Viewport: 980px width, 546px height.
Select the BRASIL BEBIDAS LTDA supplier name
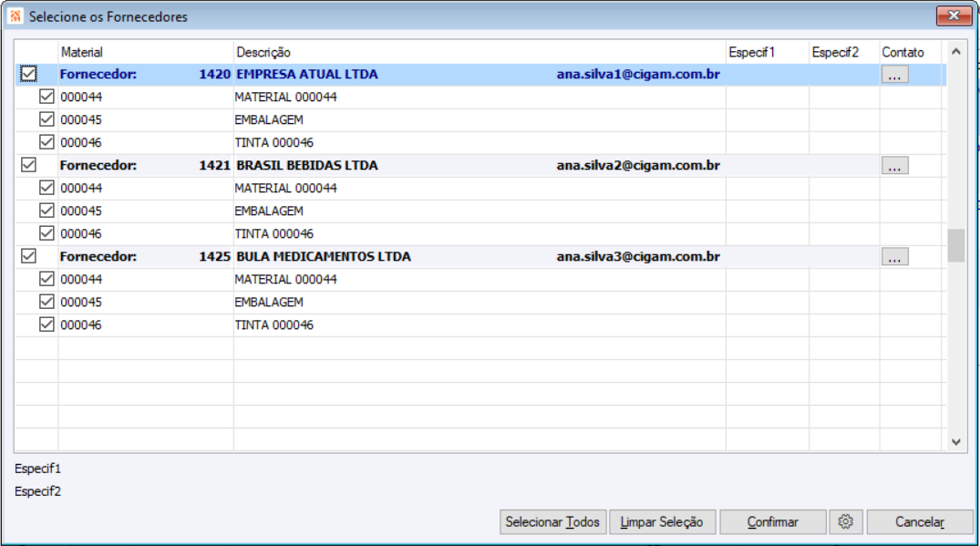point(307,165)
